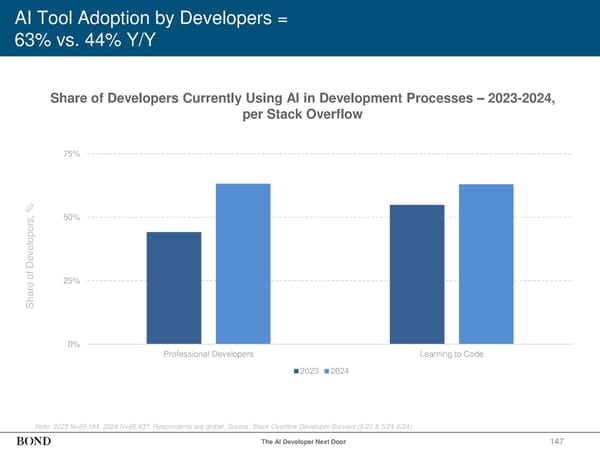600x450 pixels.
Task: Select the 2024 bar for Professional Developers
Action: (243, 264)
